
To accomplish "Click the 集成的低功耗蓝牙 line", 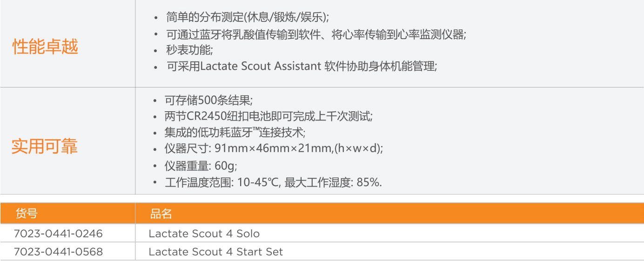I will coord(235,133).
